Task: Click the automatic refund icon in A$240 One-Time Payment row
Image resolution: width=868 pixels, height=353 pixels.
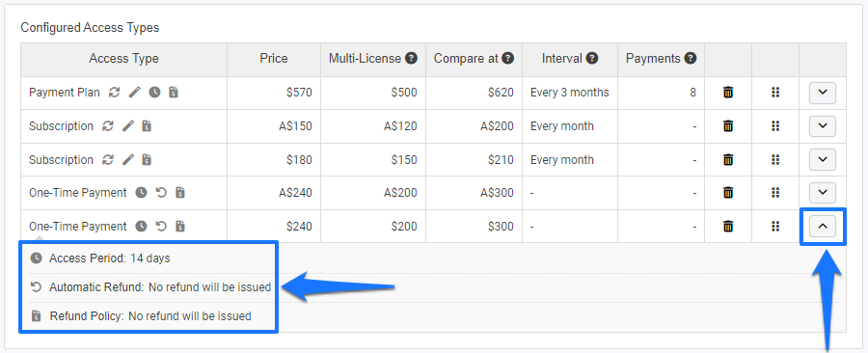Action: [x=161, y=193]
